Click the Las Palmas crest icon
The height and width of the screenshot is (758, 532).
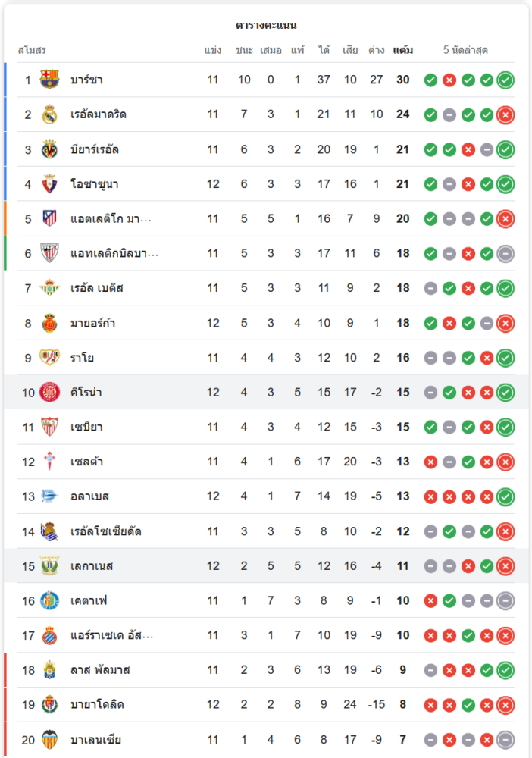click(x=50, y=670)
